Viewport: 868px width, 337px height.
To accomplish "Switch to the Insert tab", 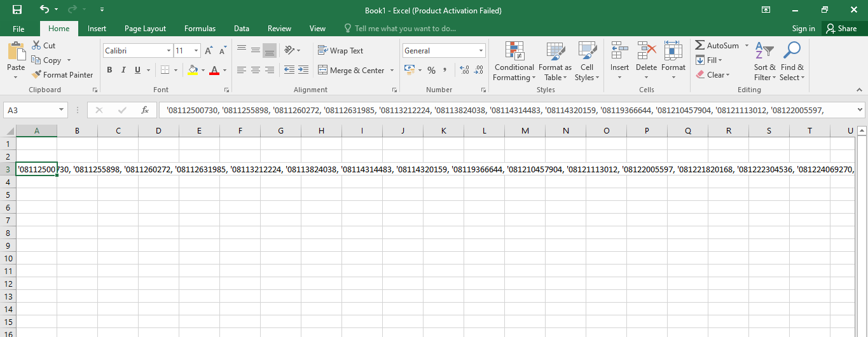I will pos(97,29).
